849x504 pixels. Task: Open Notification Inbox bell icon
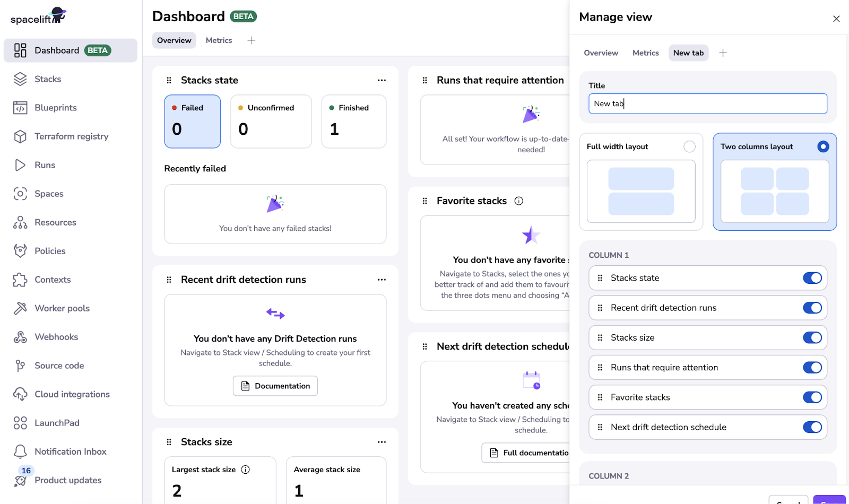coord(20,451)
